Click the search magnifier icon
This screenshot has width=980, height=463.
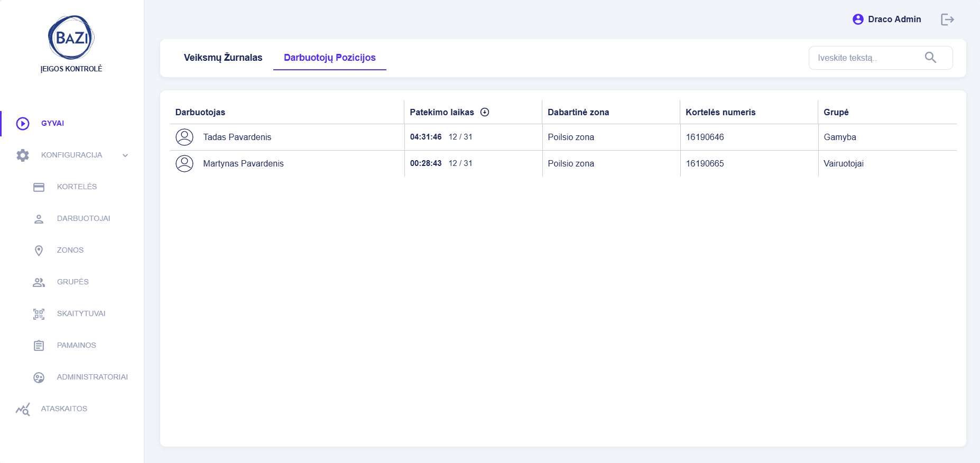[x=930, y=58]
